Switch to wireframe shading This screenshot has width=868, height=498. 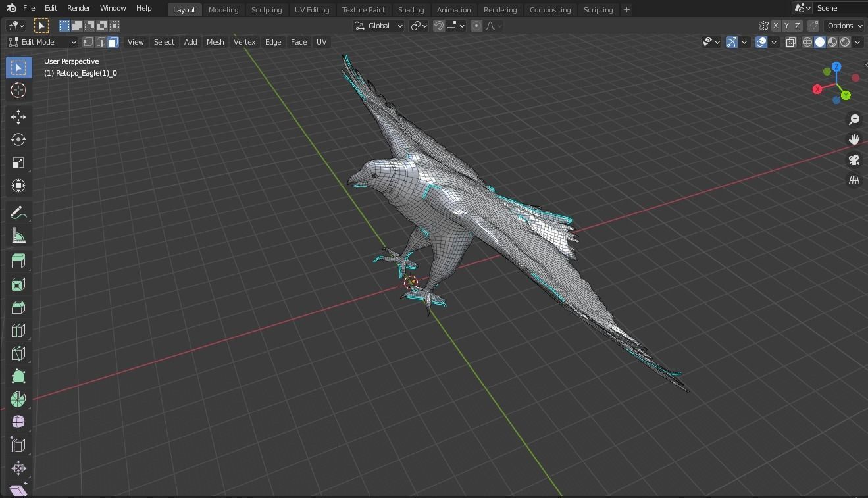807,42
